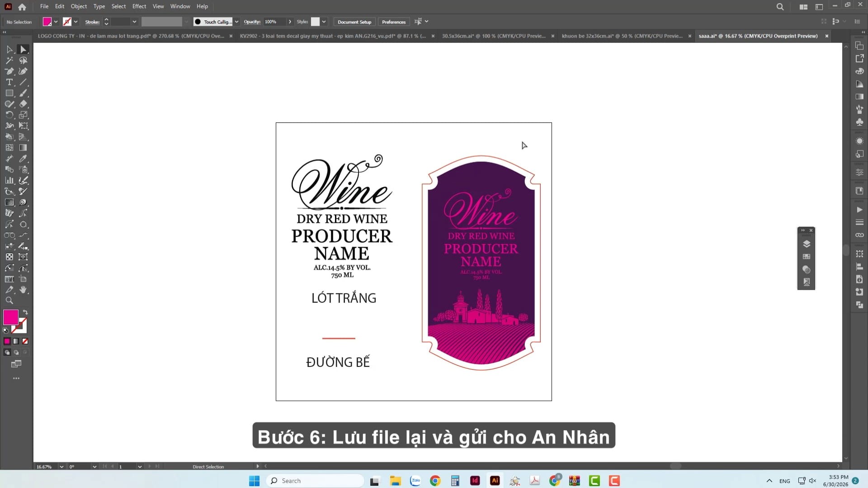Swap fill and stroke colors
The height and width of the screenshot is (488, 868).
pyautogui.click(x=25, y=312)
